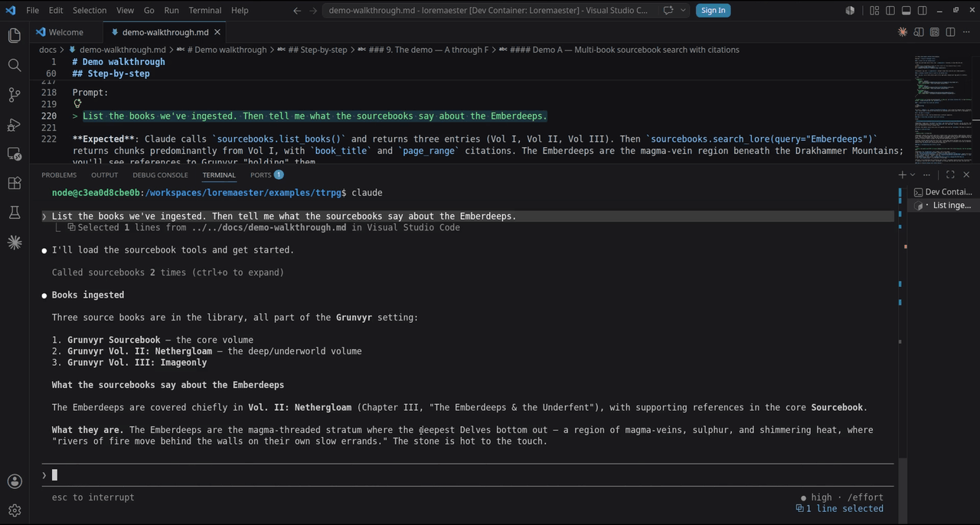This screenshot has height=525, width=980.
Task: Click the lightbulb code action icon
Action: [77, 104]
